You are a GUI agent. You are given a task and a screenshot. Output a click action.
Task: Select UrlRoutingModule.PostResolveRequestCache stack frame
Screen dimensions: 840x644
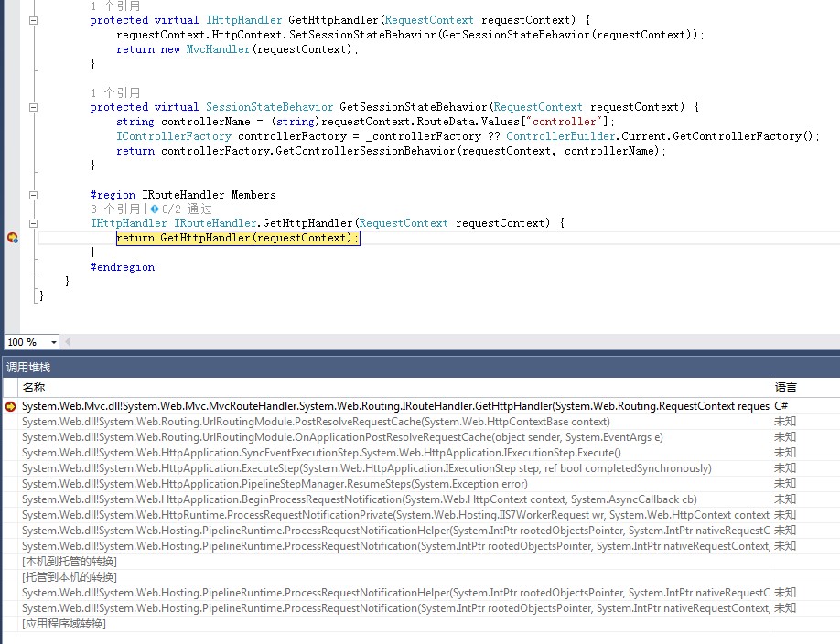point(316,422)
